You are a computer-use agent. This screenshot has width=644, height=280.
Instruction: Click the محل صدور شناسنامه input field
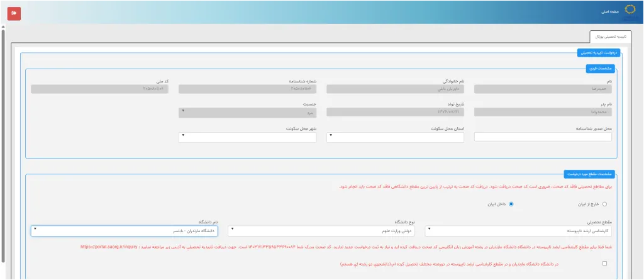(x=543, y=137)
